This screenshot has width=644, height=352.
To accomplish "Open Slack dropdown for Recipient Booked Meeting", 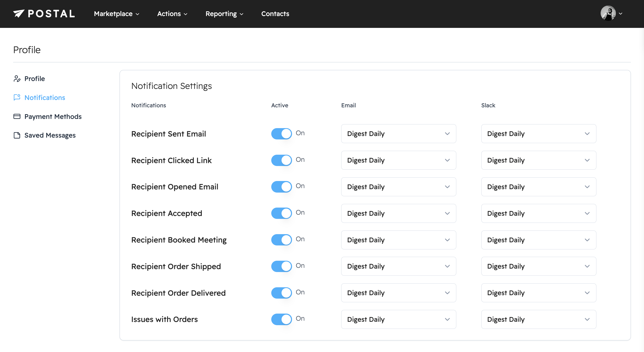I will [x=538, y=240].
